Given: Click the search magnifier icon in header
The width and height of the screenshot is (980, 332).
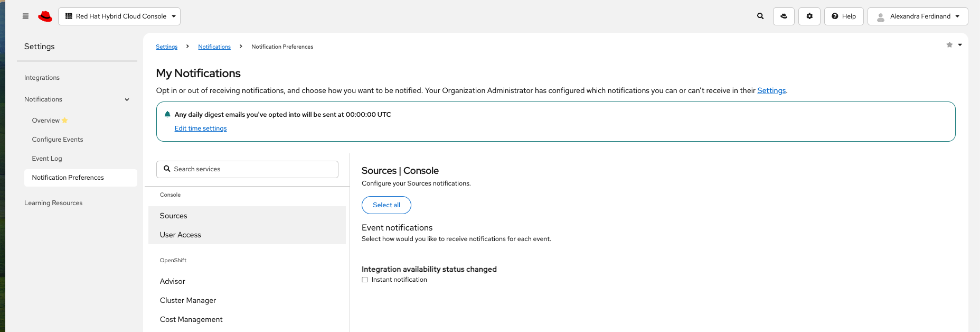Looking at the screenshot, I should coord(760,16).
